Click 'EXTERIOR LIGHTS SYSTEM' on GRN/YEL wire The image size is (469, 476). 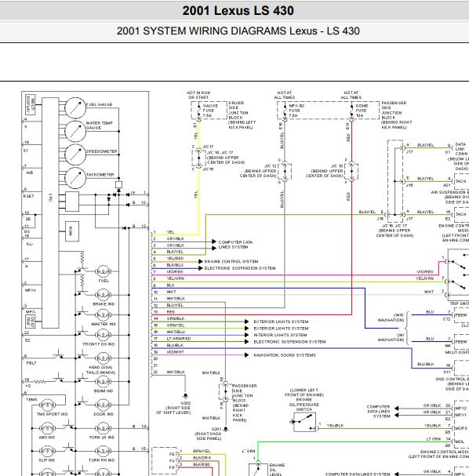pos(281,329)
